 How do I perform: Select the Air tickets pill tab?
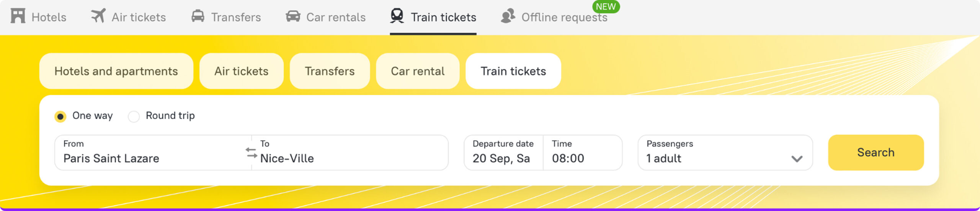241,71
